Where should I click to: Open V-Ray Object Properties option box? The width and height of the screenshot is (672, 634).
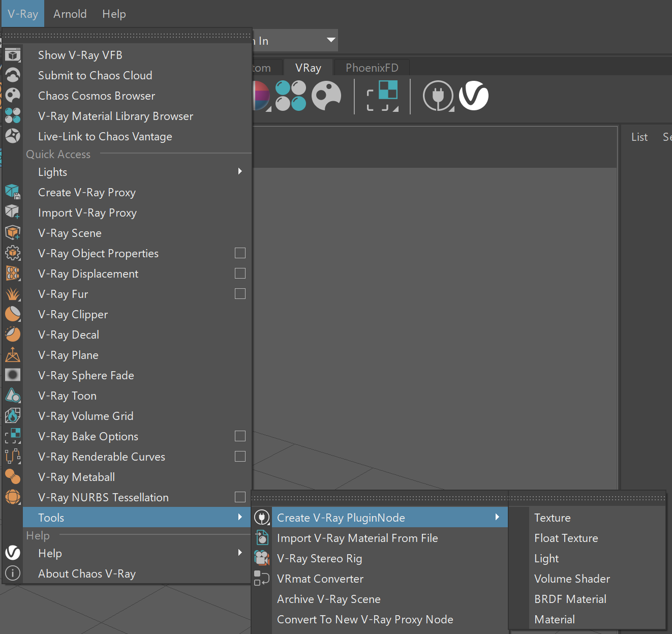click(x=240, y=253)
